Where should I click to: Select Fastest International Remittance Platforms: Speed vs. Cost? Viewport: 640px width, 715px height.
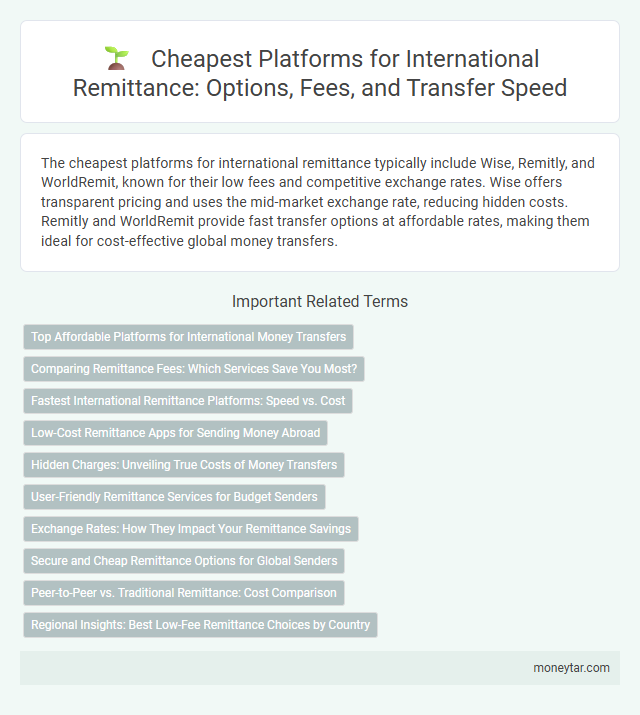(188, 401)
